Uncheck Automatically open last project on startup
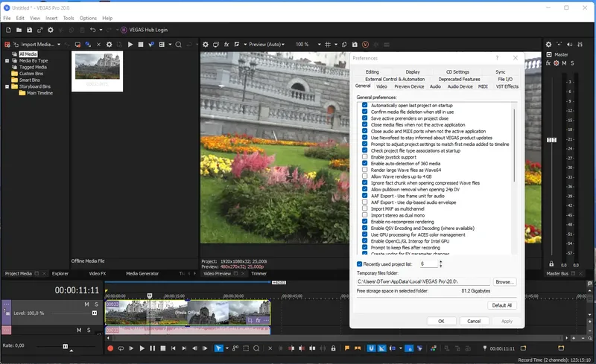 [x=365, y=105]
